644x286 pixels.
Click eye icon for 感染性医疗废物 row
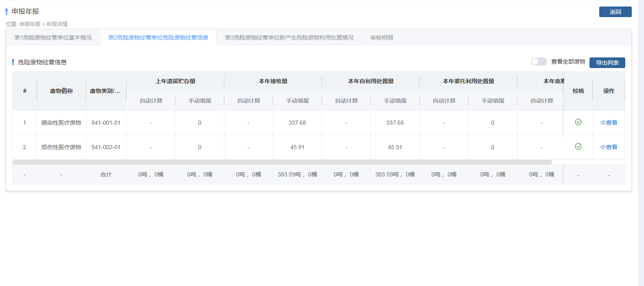point(603,123)
